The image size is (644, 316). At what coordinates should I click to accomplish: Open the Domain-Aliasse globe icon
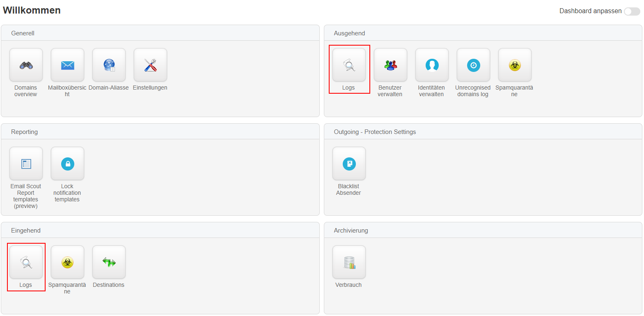click(109, 65)
